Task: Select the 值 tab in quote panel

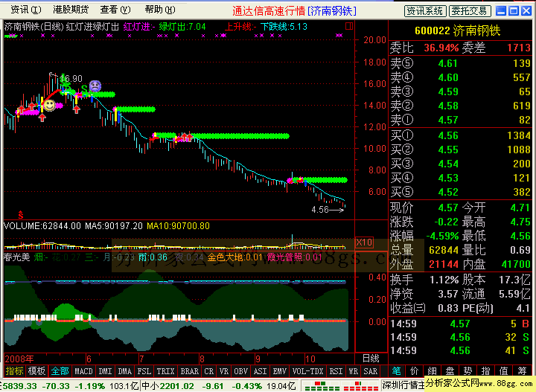Action: coord(503,371)
